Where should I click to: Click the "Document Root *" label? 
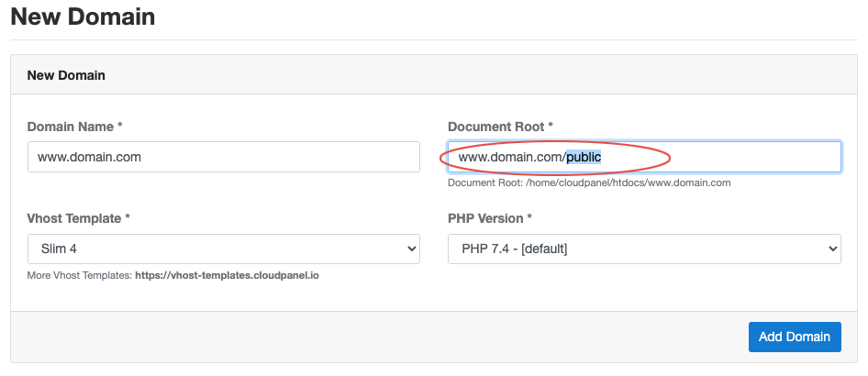pyautogui.click(x=500, y=127)
